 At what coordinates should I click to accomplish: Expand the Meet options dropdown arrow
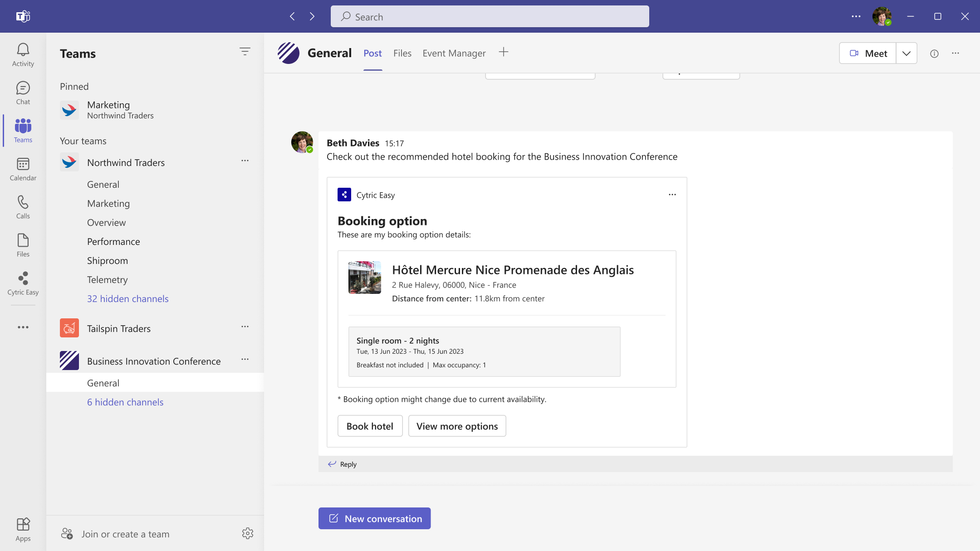(x=906, y=54)
